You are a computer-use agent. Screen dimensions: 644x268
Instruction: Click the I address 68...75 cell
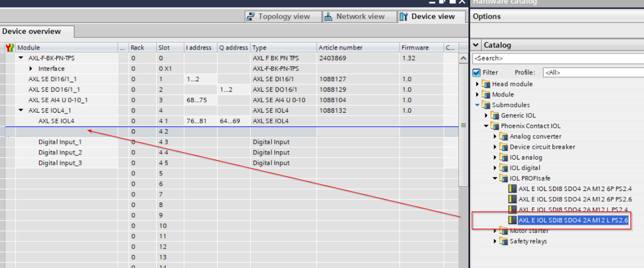point(201,100)
